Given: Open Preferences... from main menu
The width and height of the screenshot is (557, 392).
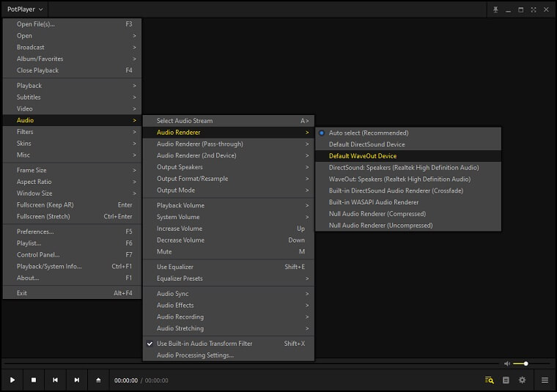Looking at the screenshot, I should (72, 232).
